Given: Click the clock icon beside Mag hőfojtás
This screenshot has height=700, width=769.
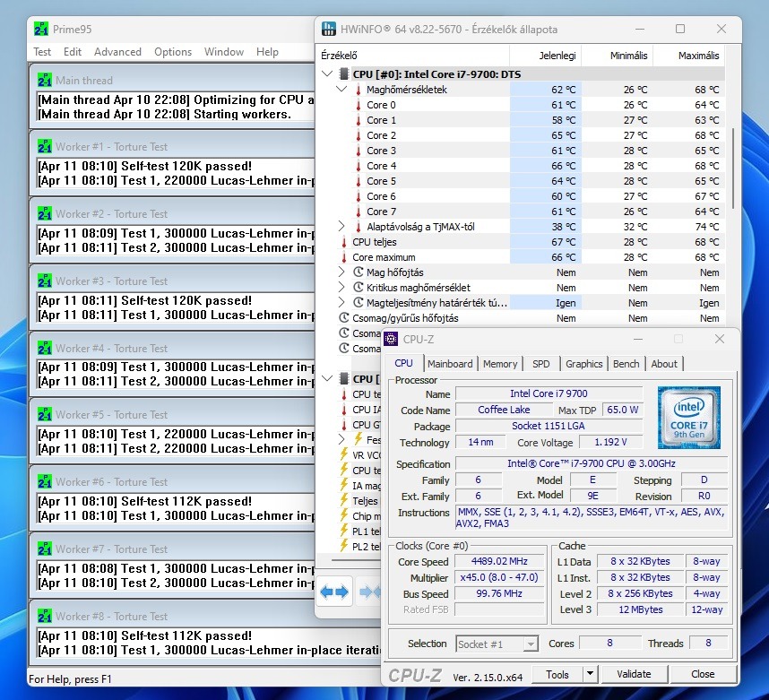Looking at the screenshot, I should [x=358, y=272].
